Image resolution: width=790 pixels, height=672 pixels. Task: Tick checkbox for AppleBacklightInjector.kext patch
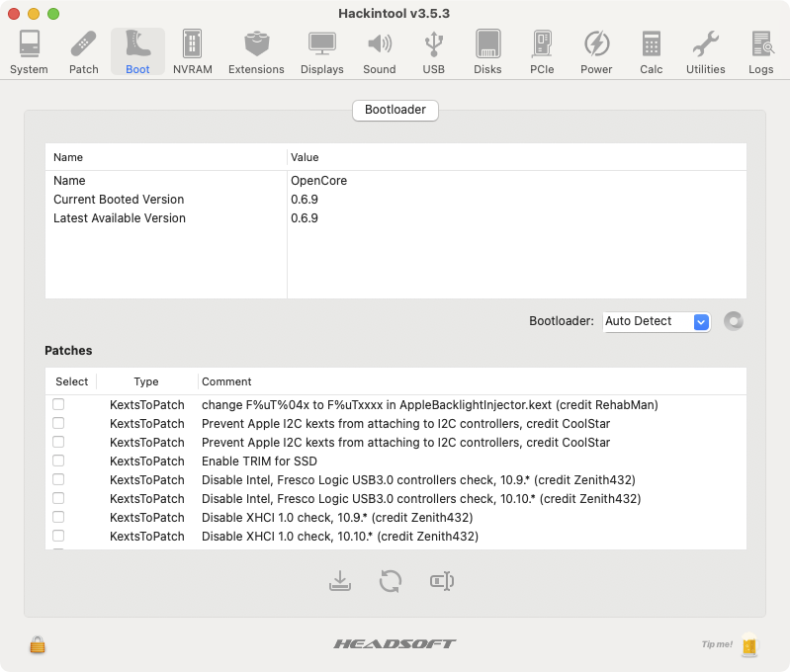point(58,404)
